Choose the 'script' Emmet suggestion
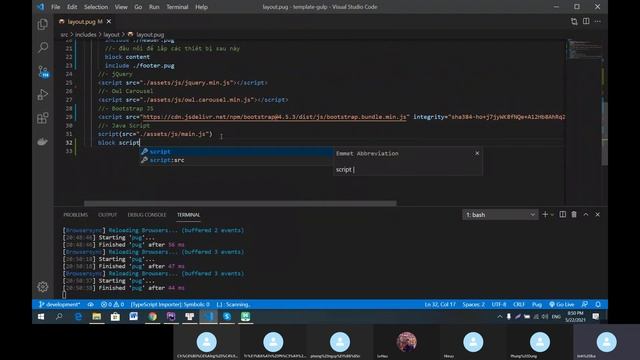 point(236,151)
